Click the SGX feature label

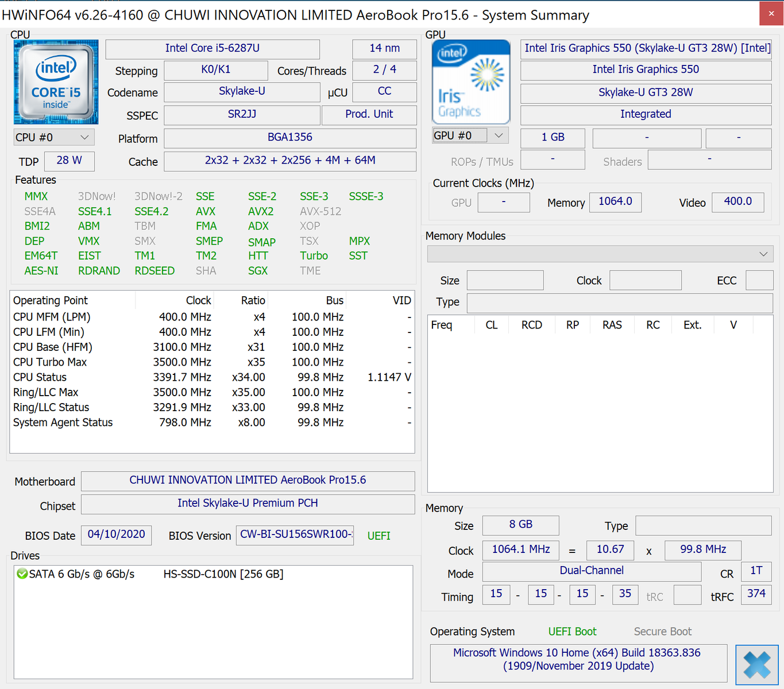pos(258,270)
